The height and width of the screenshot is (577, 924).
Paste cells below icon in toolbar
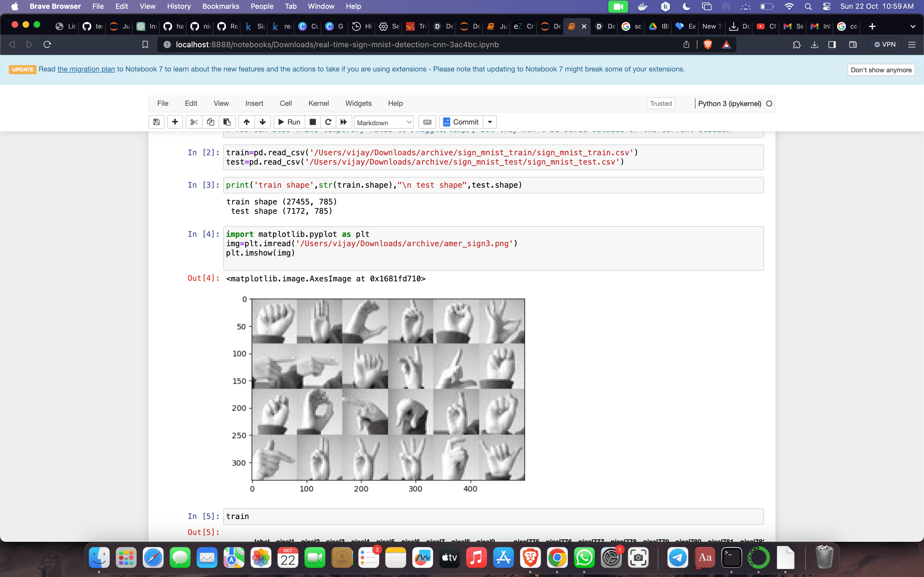[x=227, y=122]
